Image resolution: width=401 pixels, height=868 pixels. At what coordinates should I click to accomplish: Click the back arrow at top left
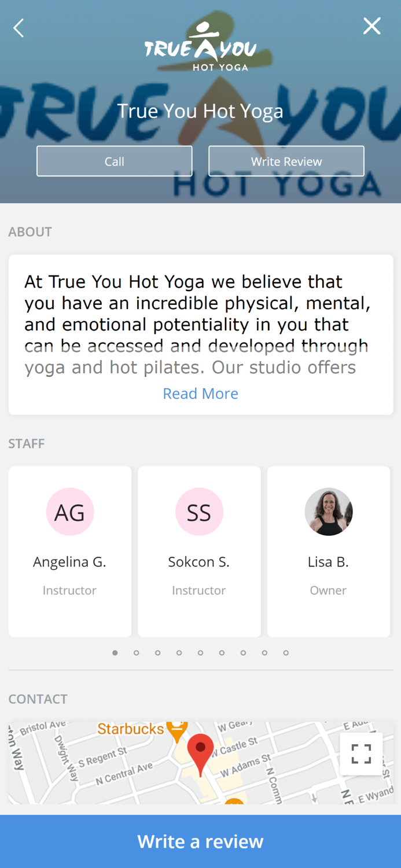tap(18, 27)
